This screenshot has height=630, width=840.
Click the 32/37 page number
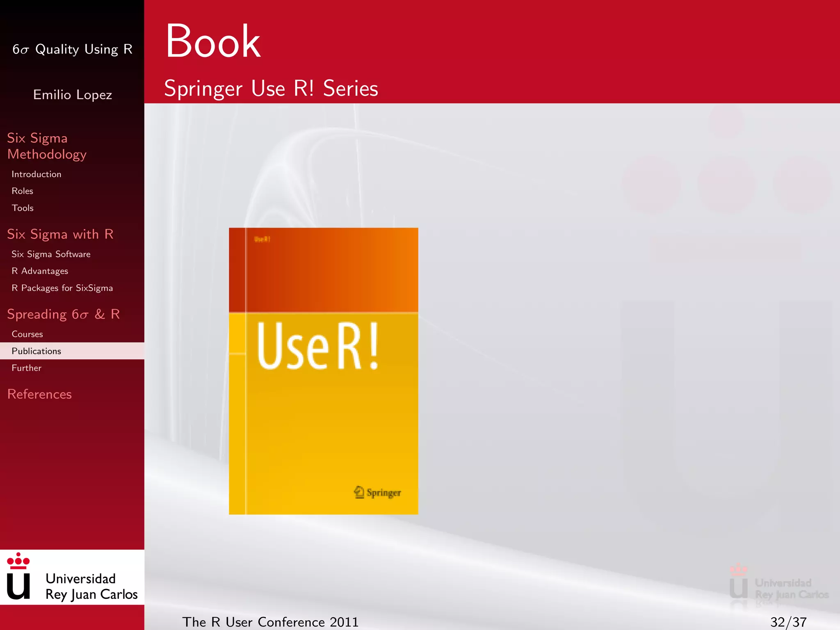pos(788,622)
